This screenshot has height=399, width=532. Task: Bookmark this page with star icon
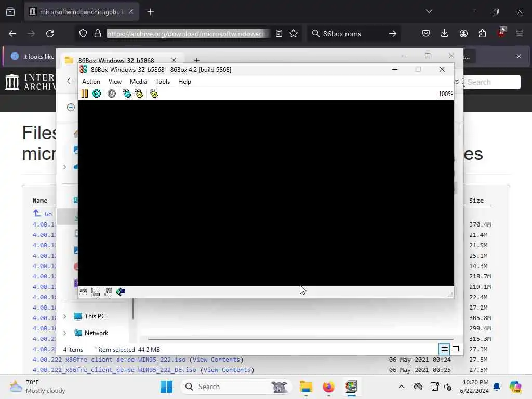pyautogui.click(x=294, y=33)
